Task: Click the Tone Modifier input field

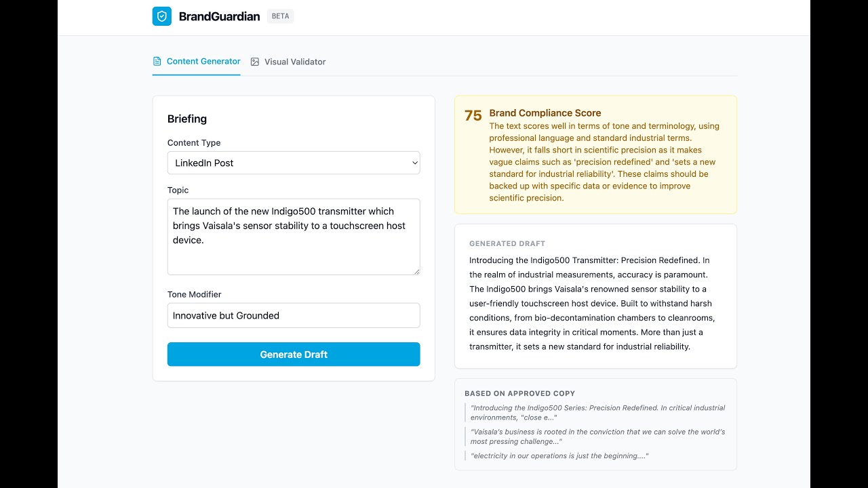Action: (294, 315)
